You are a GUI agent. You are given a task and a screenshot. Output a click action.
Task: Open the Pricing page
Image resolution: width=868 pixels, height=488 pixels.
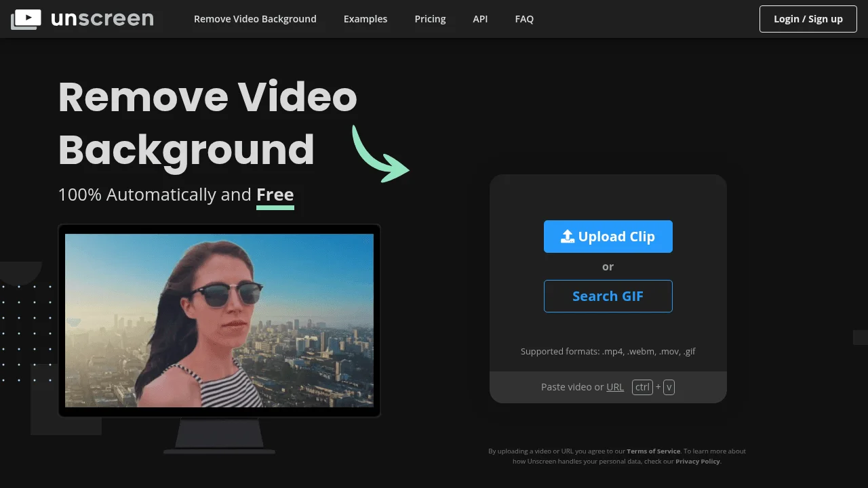[x=430, y=19]
